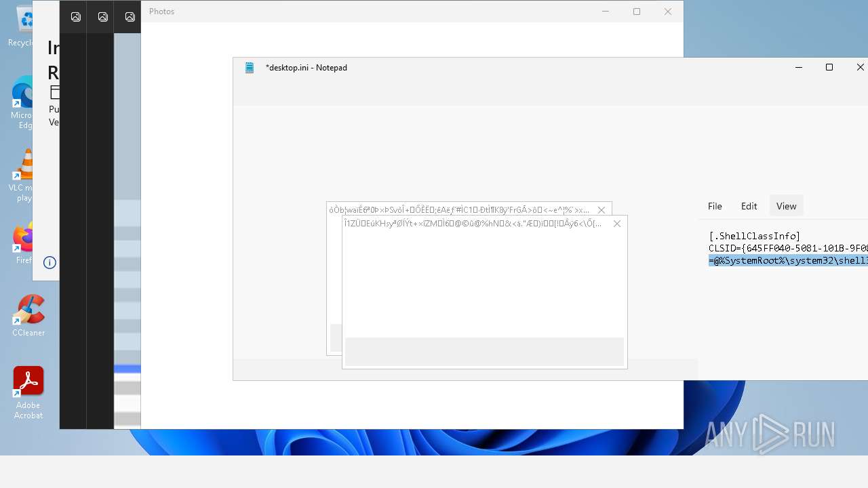Close the rear garbled-title popup dialog

[x=601, y=210]
